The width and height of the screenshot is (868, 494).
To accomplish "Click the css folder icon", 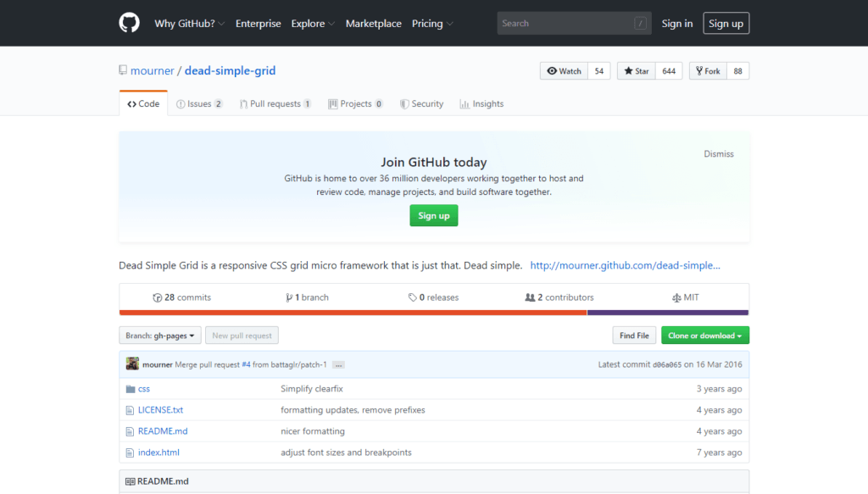I will (x=130, y=389).
